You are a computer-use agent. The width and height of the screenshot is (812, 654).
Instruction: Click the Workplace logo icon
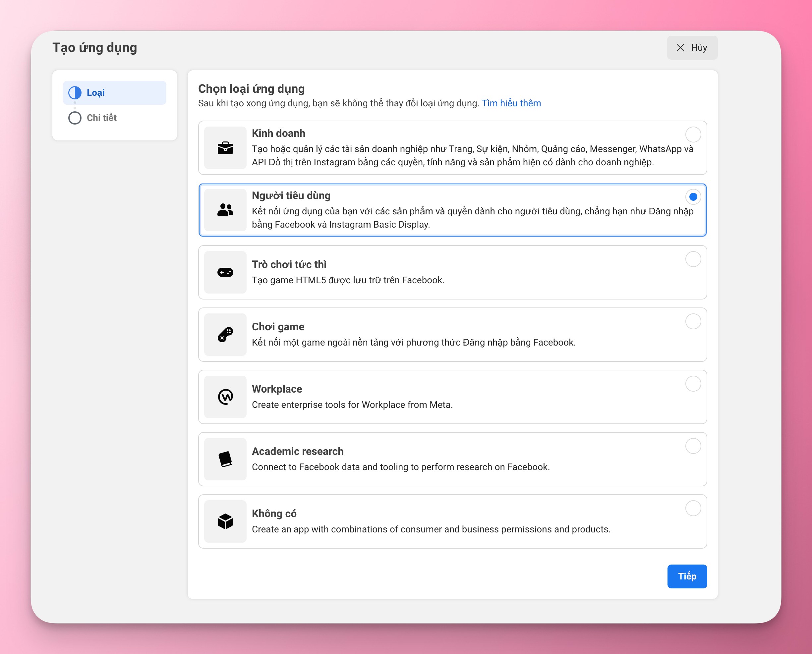point(225,397)
